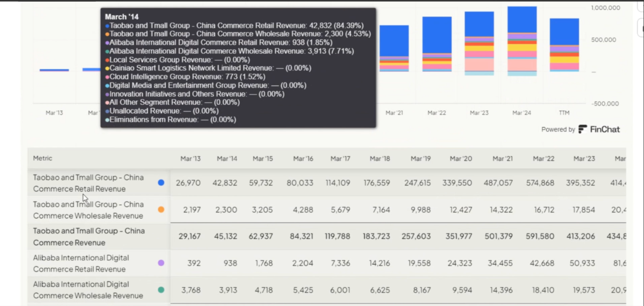The height and width of the screenshot is (306, 644).
Task: Click the cell value 50,933
Action: (x=582, y=263)
